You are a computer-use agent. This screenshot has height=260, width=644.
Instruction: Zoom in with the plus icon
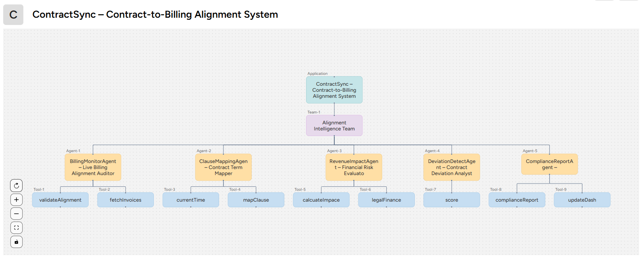tap(17, 200)
